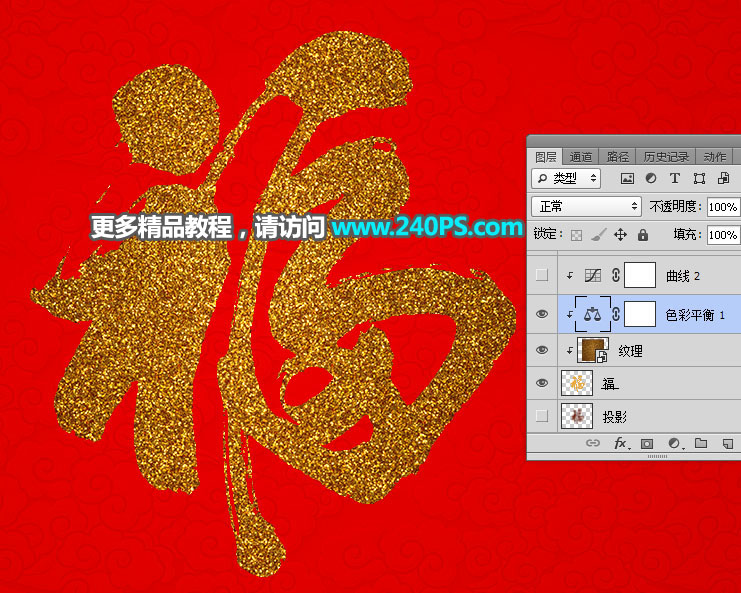741x593 pixels.
Task: Open the 类型 layer filter dropdown
Action: click(566, 179)
